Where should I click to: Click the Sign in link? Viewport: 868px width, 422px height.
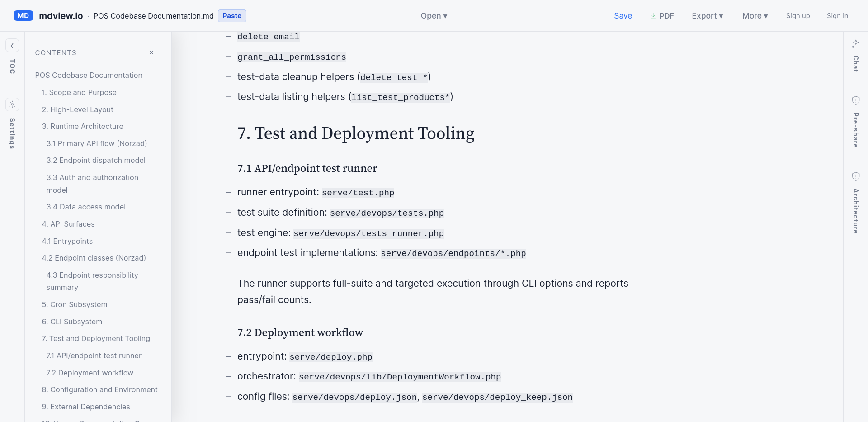pos(837,16)
